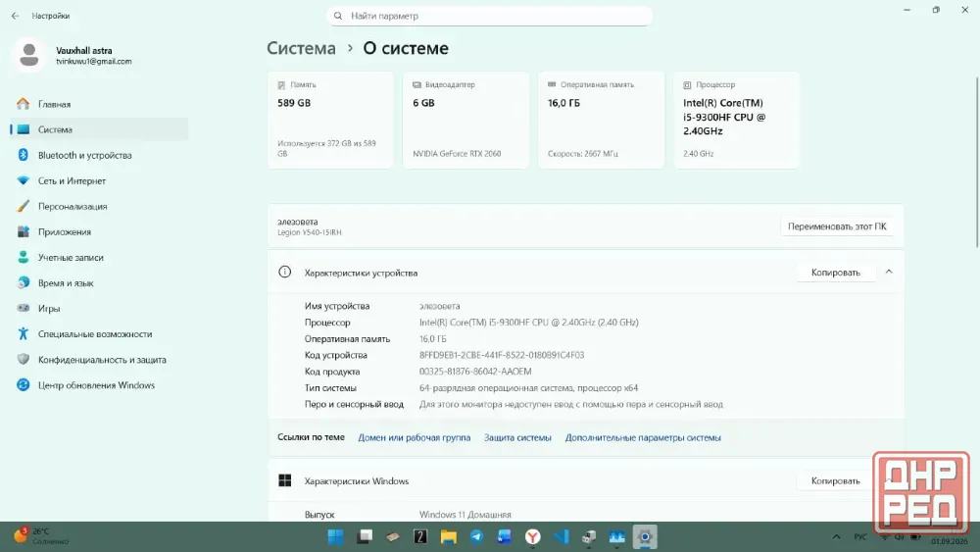Switch input language РУС indicator
980x552 pixels.
860,537
